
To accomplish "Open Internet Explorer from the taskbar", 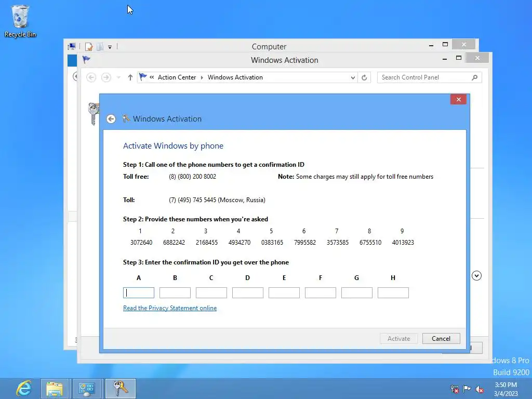I will click(24, 389).
